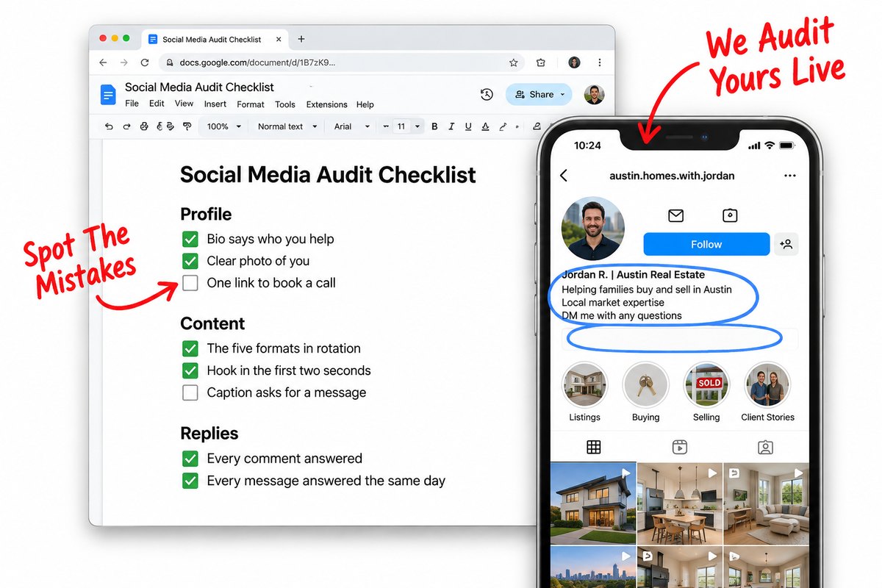The height and width of the screenshot is (588, 882).
Task: Reload the Google Docs page
Action: click(x=145, y=63)
